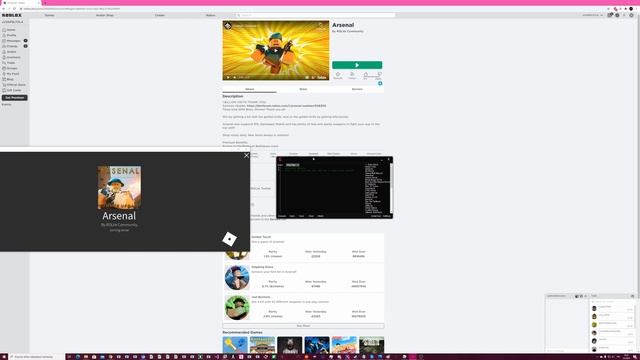Open Robux in the top navigation
The width and height of the screenshot is (640, 360).
pos(211,15)
